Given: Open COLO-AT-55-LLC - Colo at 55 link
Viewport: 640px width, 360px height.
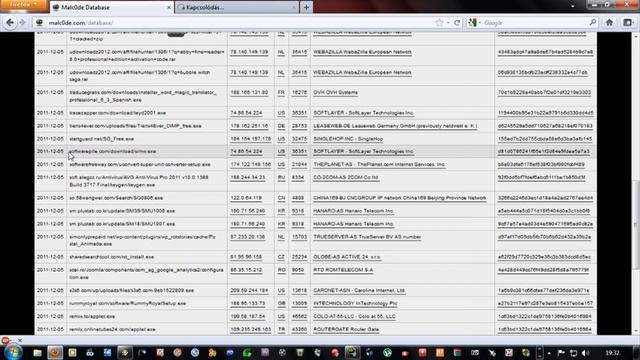Looking at the screenshot, I should tap(354, 317).
